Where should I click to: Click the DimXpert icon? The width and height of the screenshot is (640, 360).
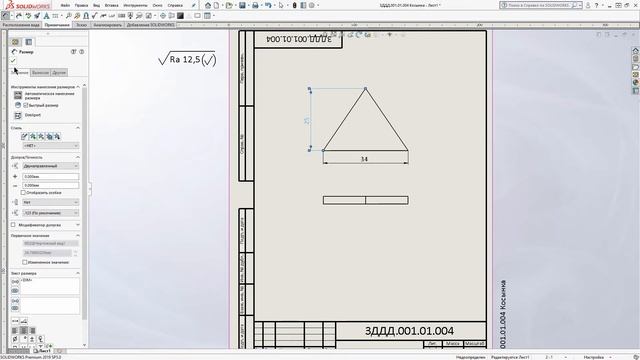tap(18, 115)
